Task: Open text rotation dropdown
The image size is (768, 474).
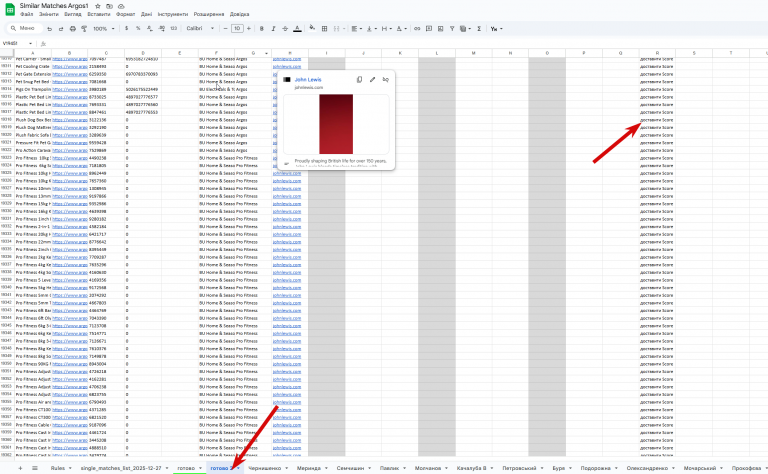Action: point(401,28)
